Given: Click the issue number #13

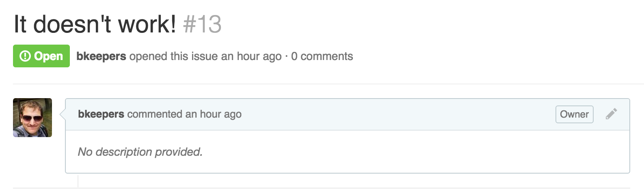Looking at the screenshot, I should coord(202,24).
